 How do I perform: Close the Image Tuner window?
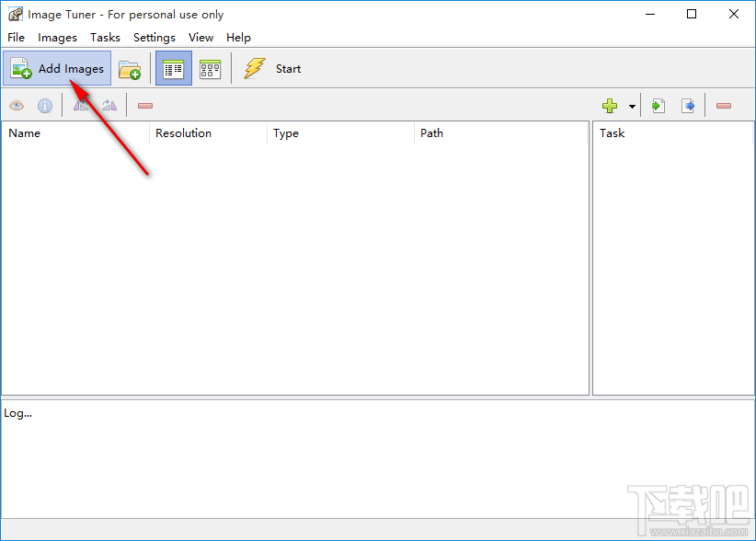point(733,14)
